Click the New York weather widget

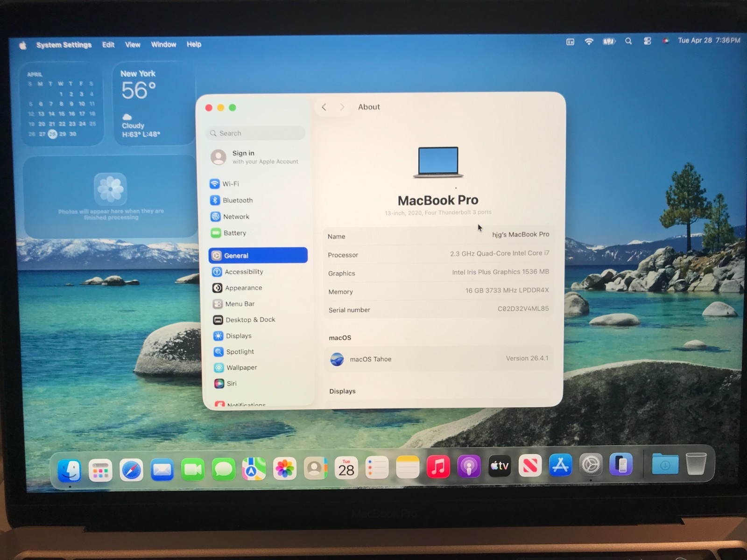point(154,104)
